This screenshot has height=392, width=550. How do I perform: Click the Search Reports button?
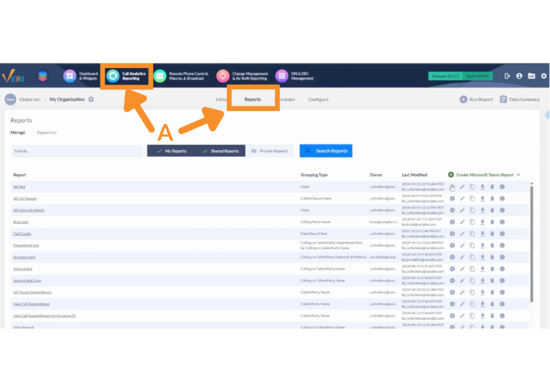(326, 151)
